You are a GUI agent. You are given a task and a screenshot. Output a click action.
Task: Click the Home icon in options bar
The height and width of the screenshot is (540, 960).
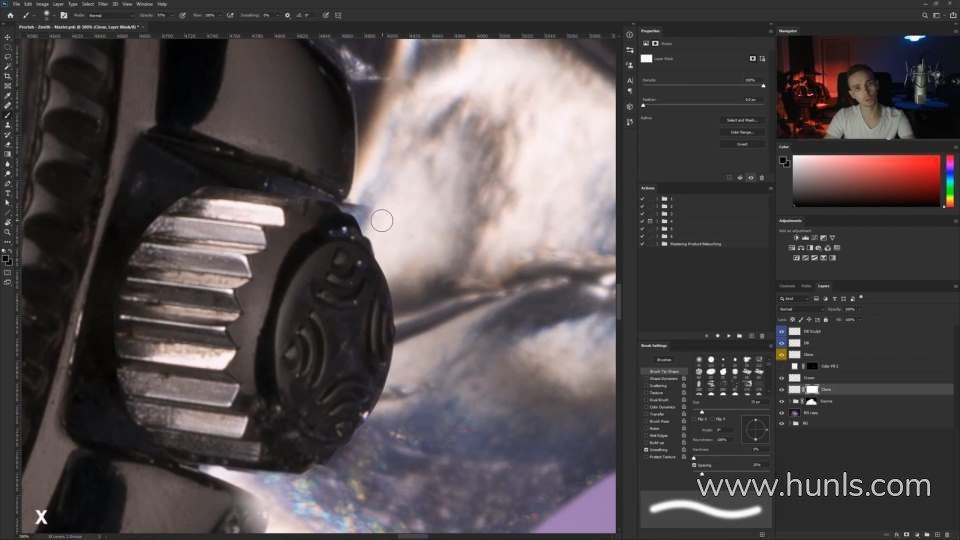click(10, 16)
